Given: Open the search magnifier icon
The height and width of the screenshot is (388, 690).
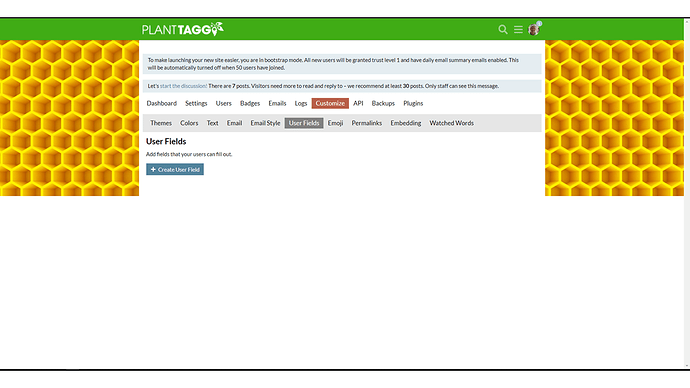Looking at the screenshot, I should click(503, 29).
